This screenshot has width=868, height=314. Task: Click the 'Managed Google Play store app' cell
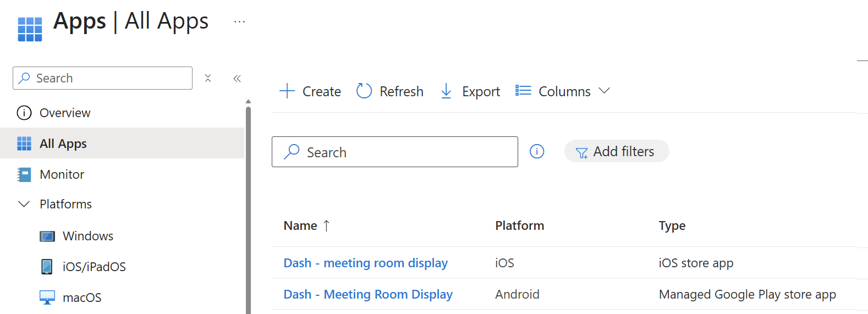click(x=747, y=294)
